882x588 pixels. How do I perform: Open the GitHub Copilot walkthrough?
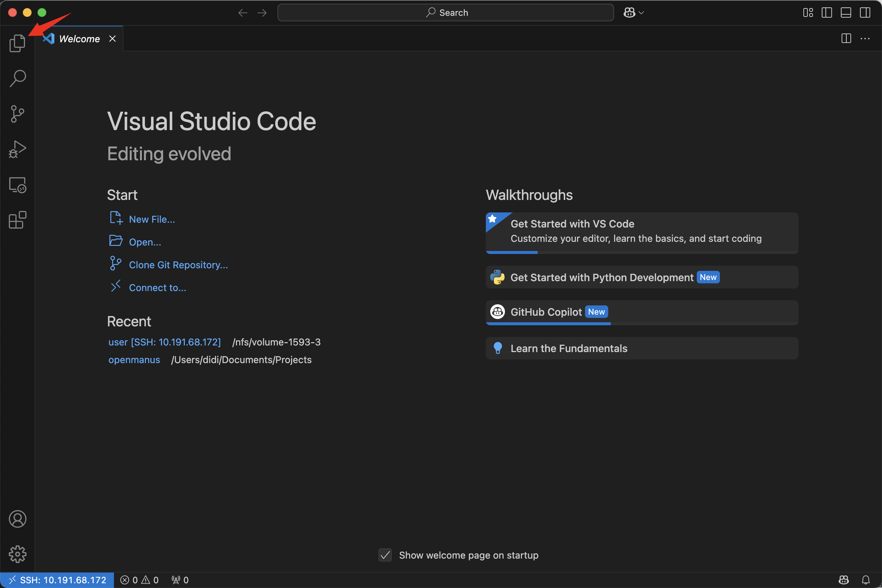[642, 312]
